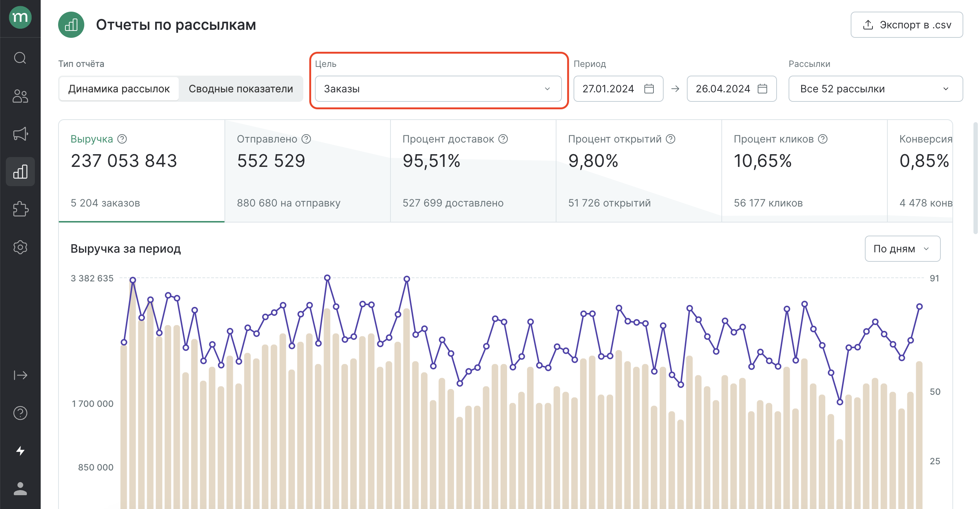Image resolution: width=980 pixels, height=509 pixels.
Task: Open the settings gear icon in sidebar
Action: click(x=20, y=247)
